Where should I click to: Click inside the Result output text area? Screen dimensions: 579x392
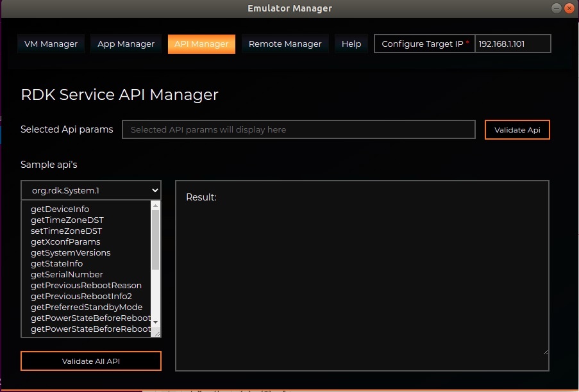point(362,275)
